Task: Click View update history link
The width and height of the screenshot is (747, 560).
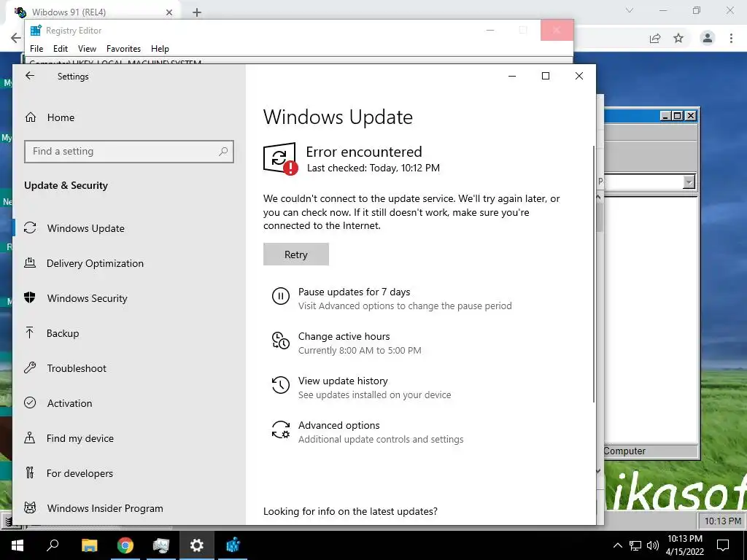Action: (343, 381)
